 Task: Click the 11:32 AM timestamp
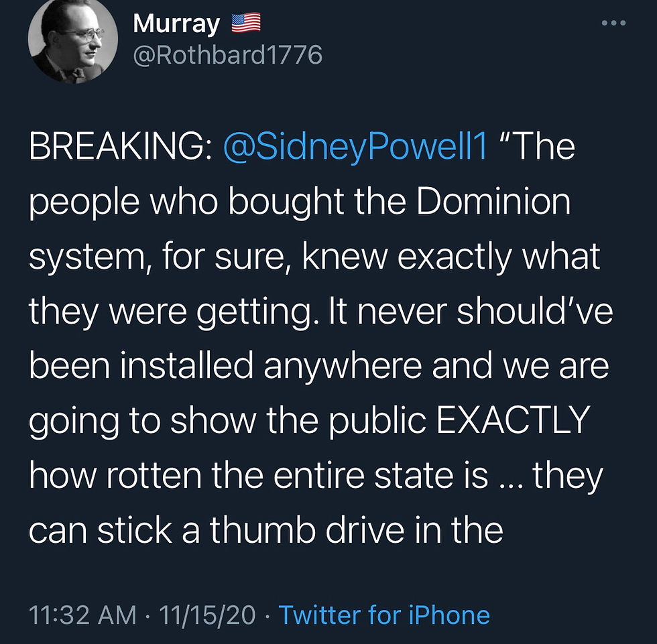pyautogui.click(x=82, y=615)
